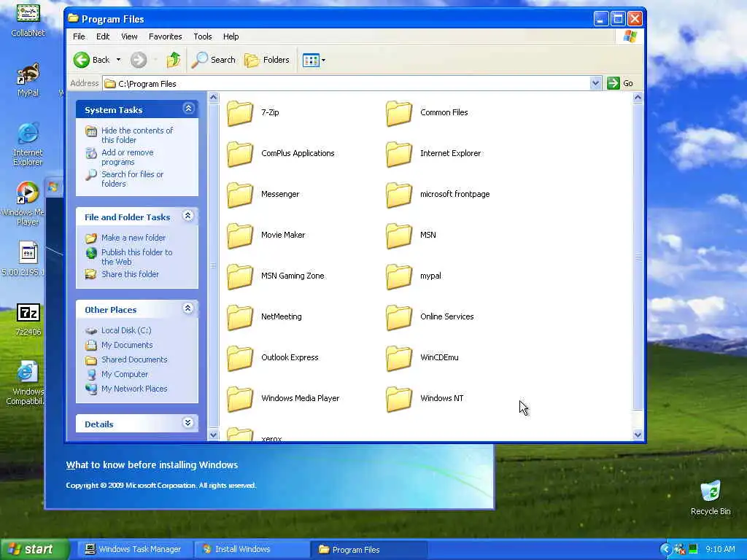Viewport: 747px width, 560px height.
Task: Go to Local Disk (C:)
Action: pyautogui.click(x=126, y=330)
